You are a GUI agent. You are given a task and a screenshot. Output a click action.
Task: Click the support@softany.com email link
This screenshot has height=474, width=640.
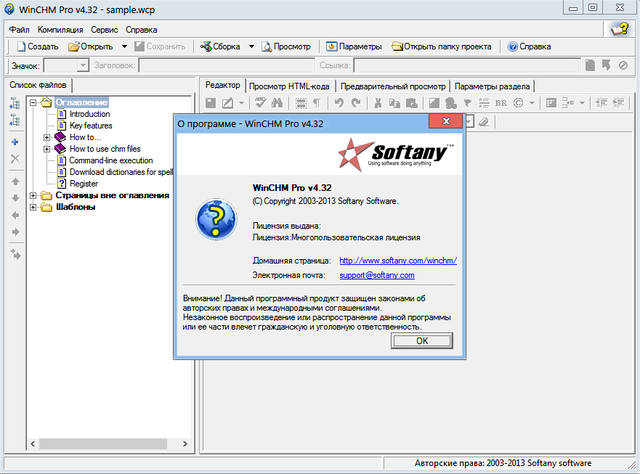coord(377,275)
